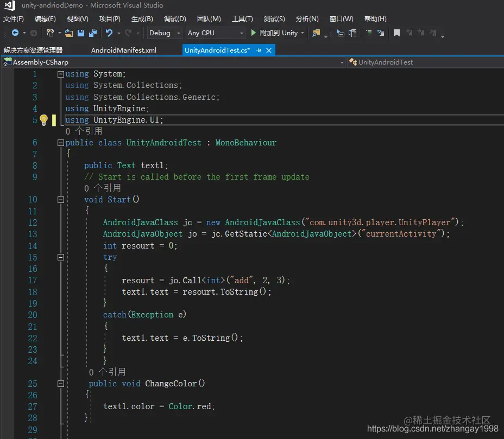The image size is (504, 439).
Task: Open the 测试(S) menu
Action: click(274, 19)
